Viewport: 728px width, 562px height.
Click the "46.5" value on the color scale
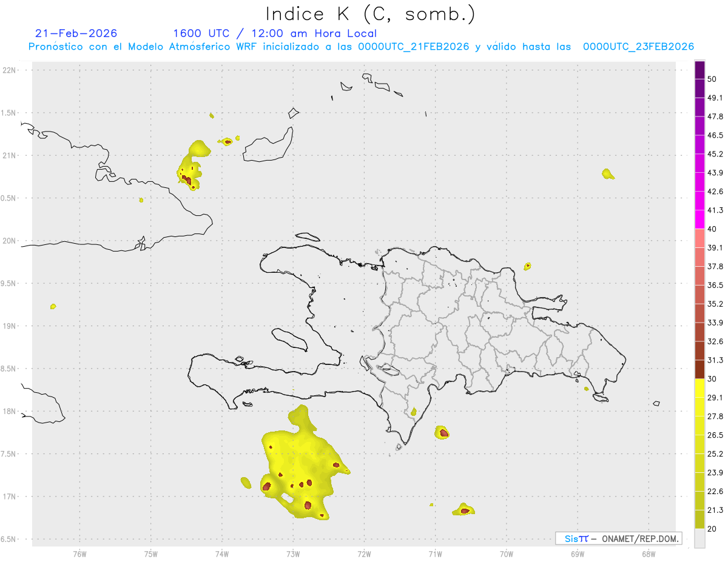(715, 135)
